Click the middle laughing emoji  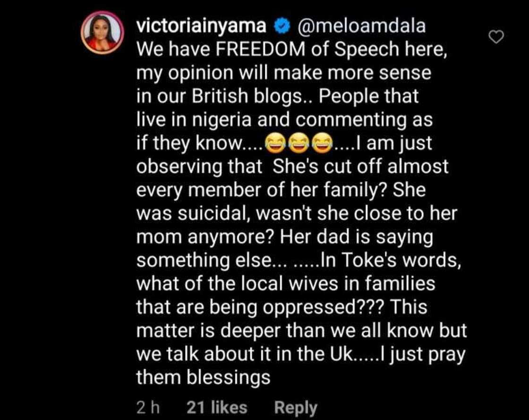[299, 143]
